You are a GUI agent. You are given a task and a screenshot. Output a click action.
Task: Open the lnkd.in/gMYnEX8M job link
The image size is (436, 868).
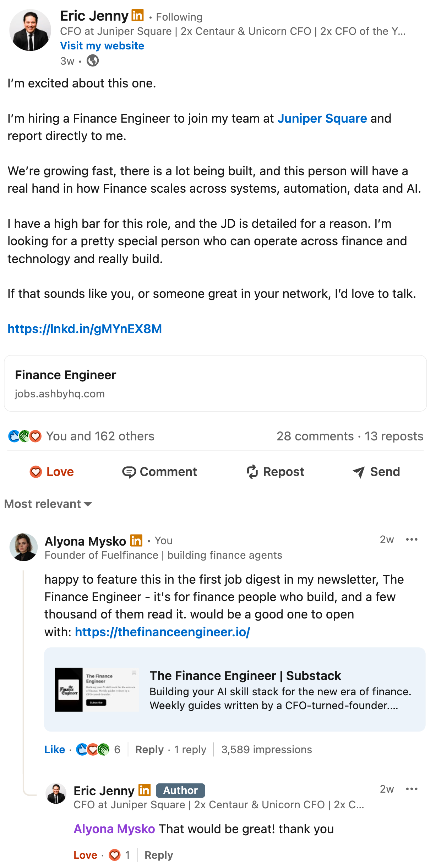point(85,329)
